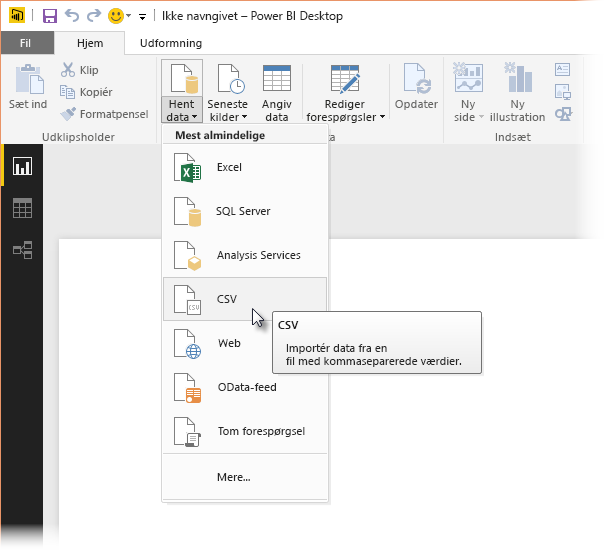Screen dimensions: 605x551
Task: Open the Relationships view in sidebar
Action: click(22, 250)
